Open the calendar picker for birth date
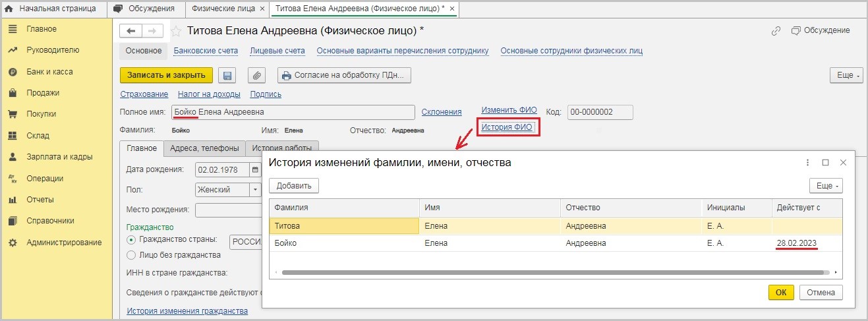Screen dimensions: 868x321 pyautogui.click(x=254, y=170)
